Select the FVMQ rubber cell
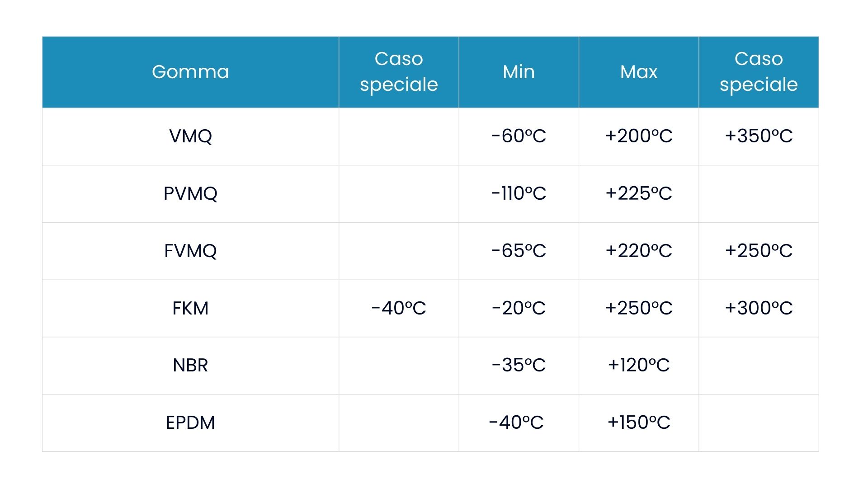This screenshot has width=868, height=488. click(190, 251)
